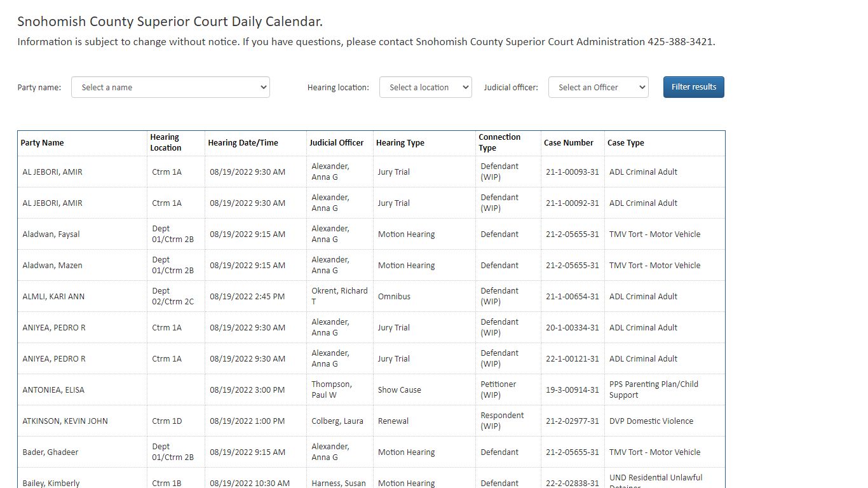Select case number 21-1-00092-31
This screenshot has width=868, height=488.
click(573, 203)
